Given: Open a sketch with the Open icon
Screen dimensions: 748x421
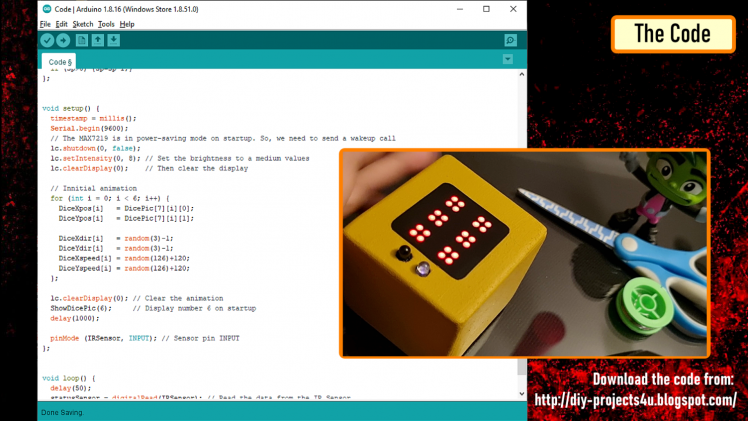Looking at the screenshot, I should click(98, 41).
